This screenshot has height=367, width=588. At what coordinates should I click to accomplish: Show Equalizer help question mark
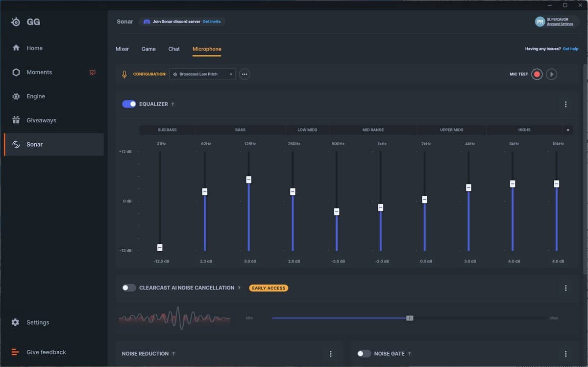click(x=172, y=104)
